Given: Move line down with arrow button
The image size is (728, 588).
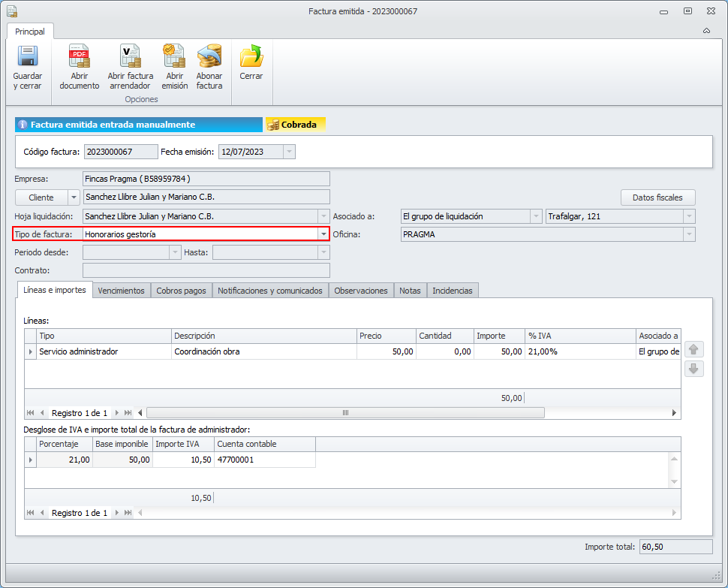Looking at the screenshot, I should (x=694, y=369).
